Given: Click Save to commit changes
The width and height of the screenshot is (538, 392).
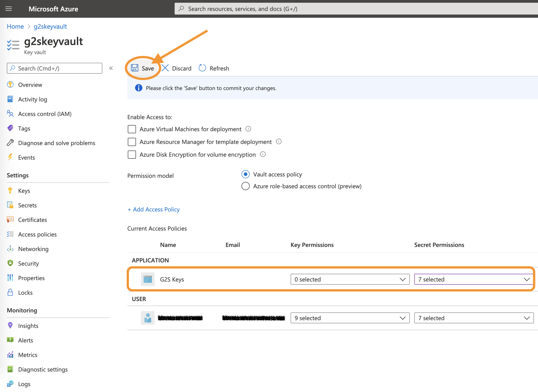Looking at the screenshot, I should [142, 68].
